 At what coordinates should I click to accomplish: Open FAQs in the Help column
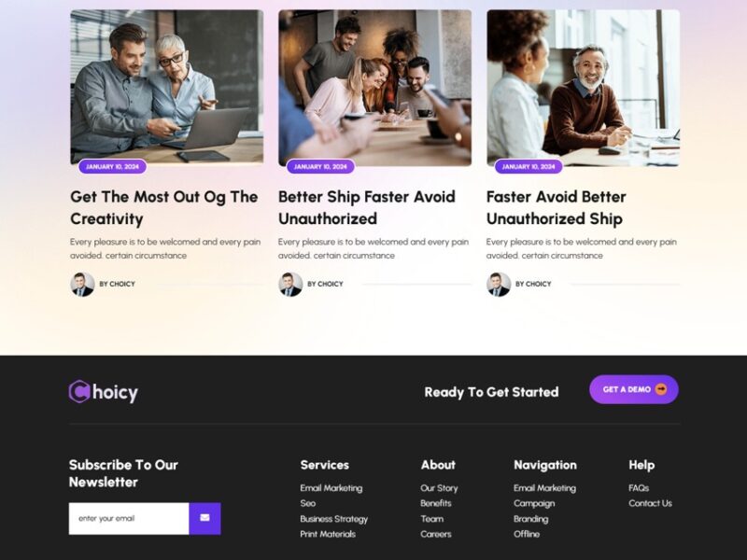639,488
